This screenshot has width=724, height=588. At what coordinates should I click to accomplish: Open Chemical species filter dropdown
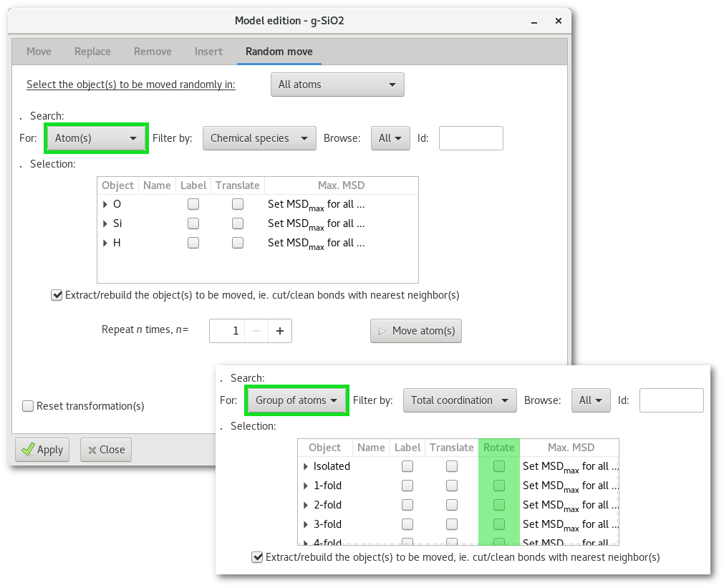(259, 138)
